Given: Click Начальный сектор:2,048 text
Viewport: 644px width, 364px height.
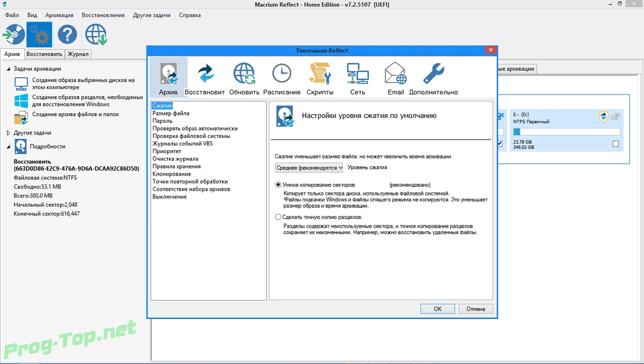Looking at the screenshot, I should (47, 205).
